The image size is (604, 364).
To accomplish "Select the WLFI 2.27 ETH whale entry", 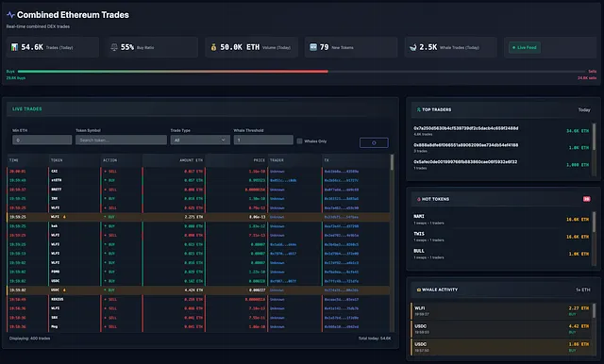I will tap(501, 311).
